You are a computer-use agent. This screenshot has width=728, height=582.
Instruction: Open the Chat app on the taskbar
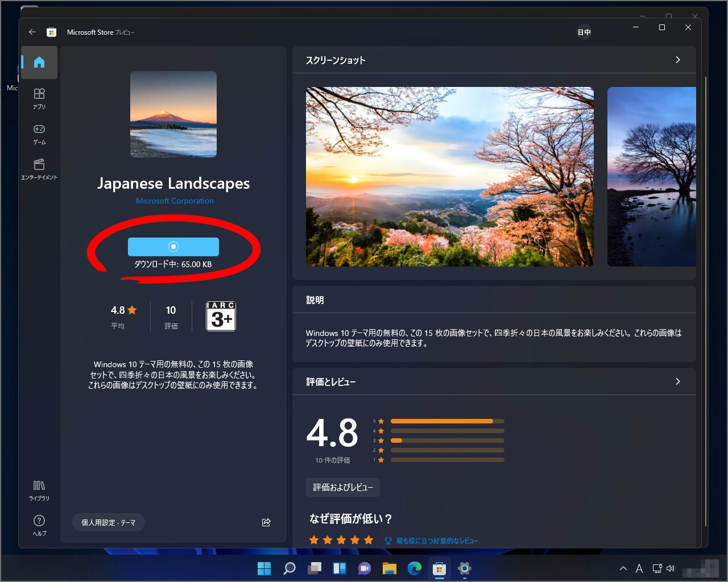click(x=365, y=568)
